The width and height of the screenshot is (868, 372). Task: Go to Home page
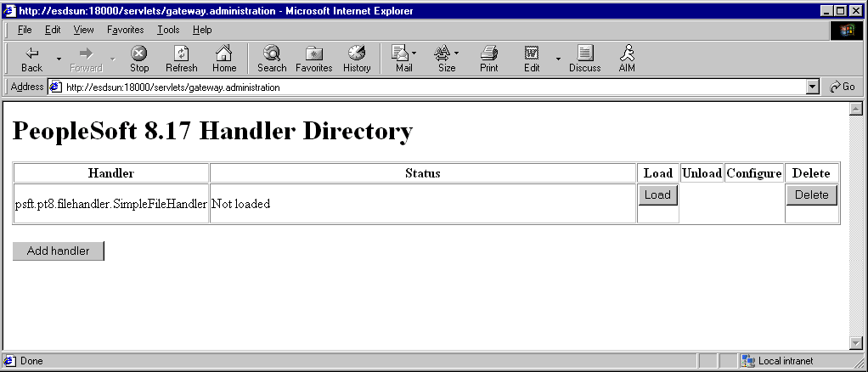coord(223,59)
